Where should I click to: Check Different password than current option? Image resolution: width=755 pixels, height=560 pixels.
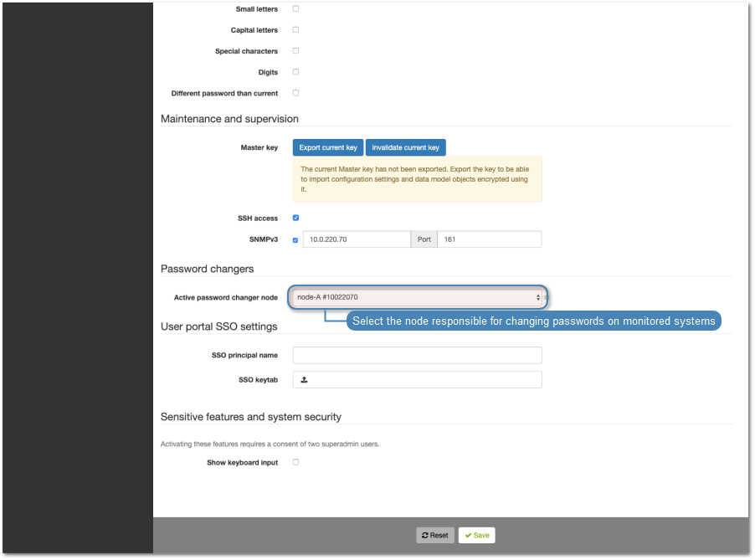pos(295,93)
